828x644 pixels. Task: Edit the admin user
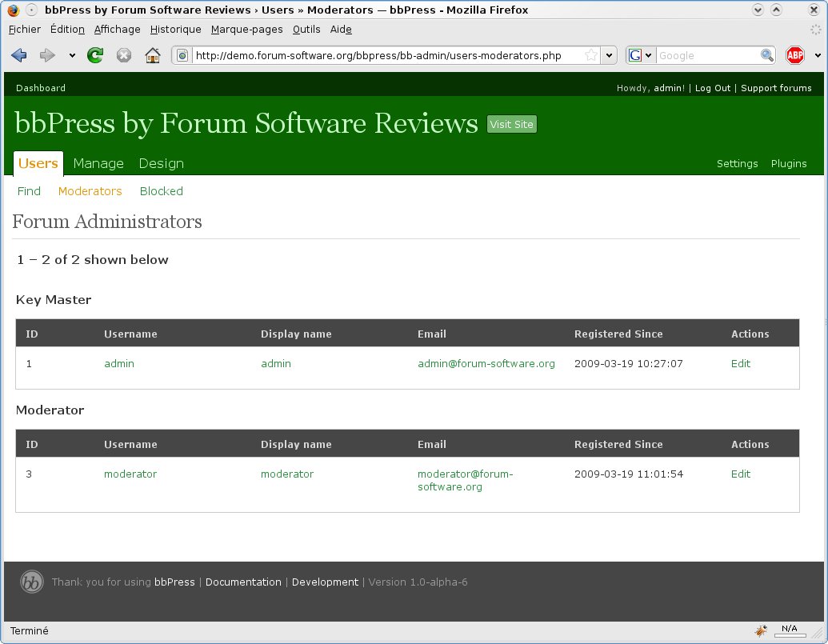(x=740, y=364)
